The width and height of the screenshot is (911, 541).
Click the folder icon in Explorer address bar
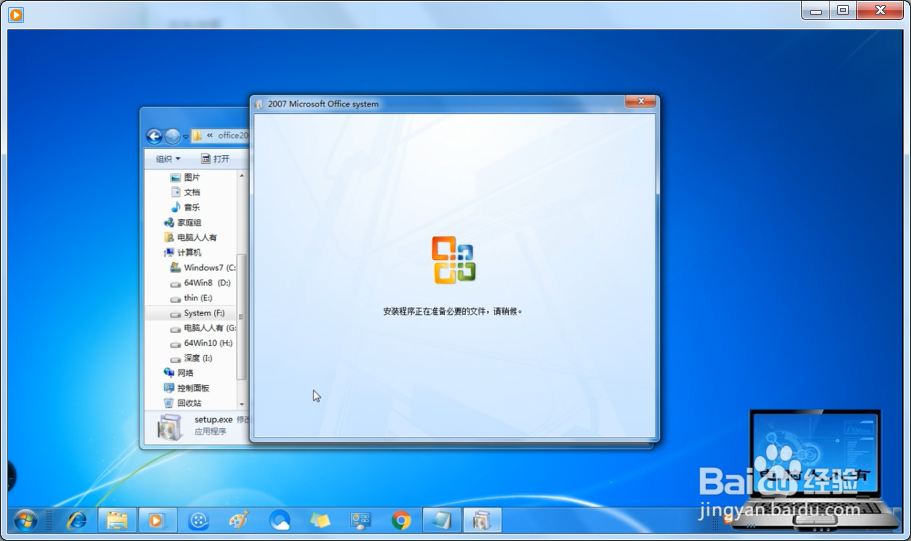tap(197, 136)
